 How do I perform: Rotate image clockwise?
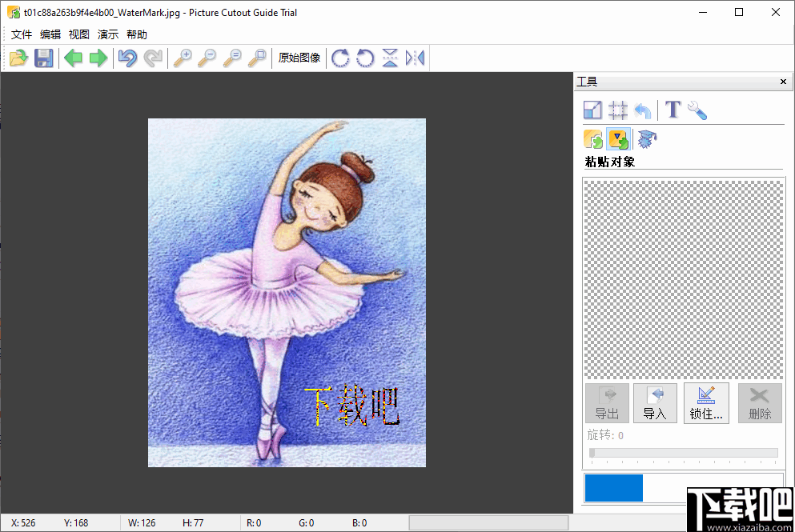[340, 58]
